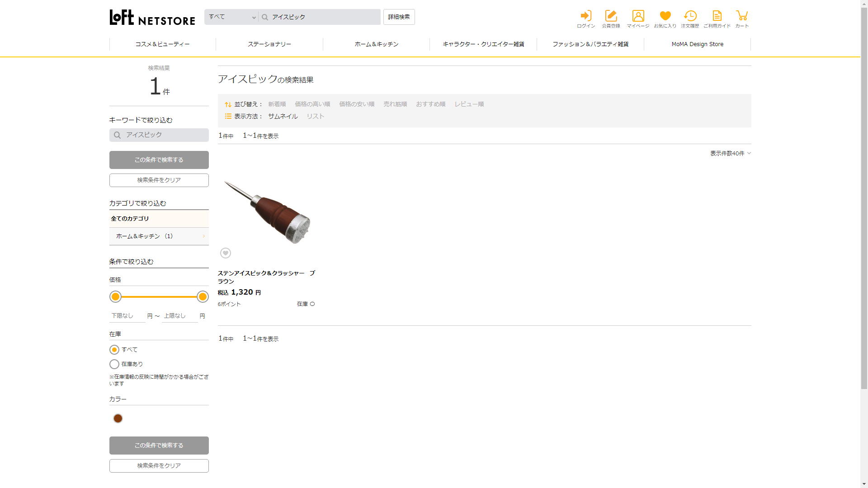This screenshot has width=868, height=488.
Task: Open the すべて category dropdown in search bar
Action: [x=231, y=17]
